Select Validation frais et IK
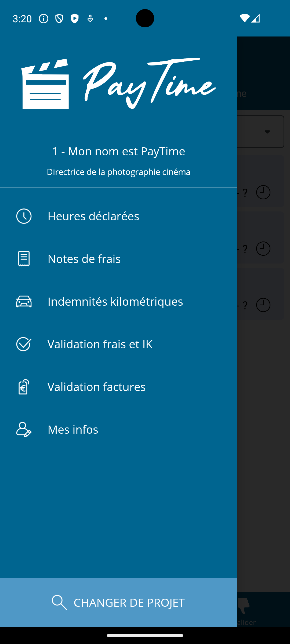 (100, 344)
